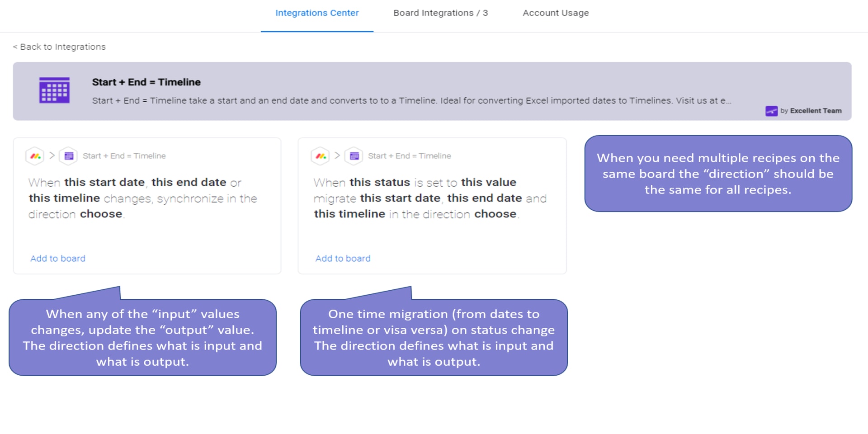The width and height of the screenshot is (868, 434).
Task: Switch to the Board Integrations / 3 tab
Action: coord(440,13)
